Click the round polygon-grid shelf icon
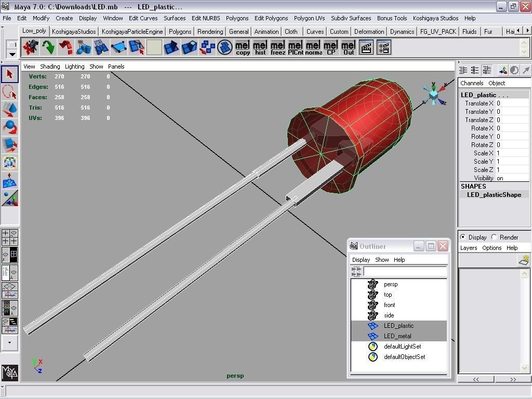Image resolution: width=532 pixels, height=399 pixels. [x=224, y=47]
